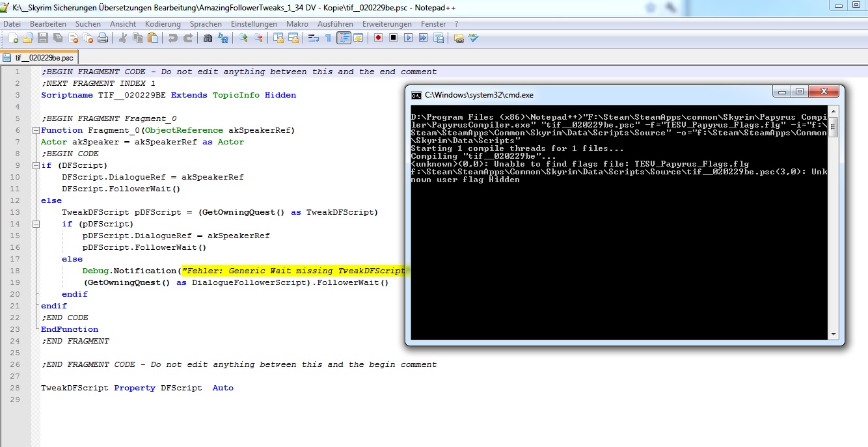Click the cmd.exe window title bar
The image size is (868, 447).
[x=586, y=94]
